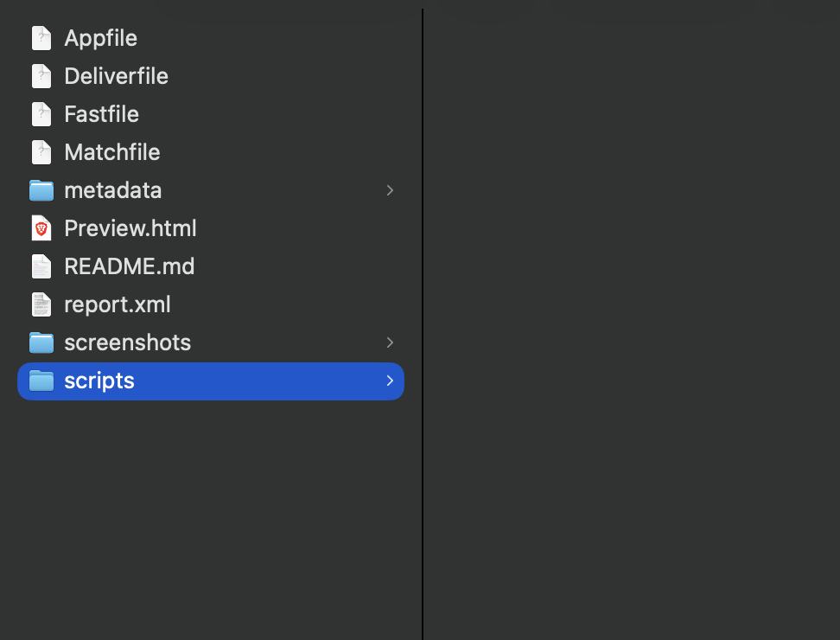Select the report.xml file name
Screen dimensions: 840x640
(x=118, y=304)
